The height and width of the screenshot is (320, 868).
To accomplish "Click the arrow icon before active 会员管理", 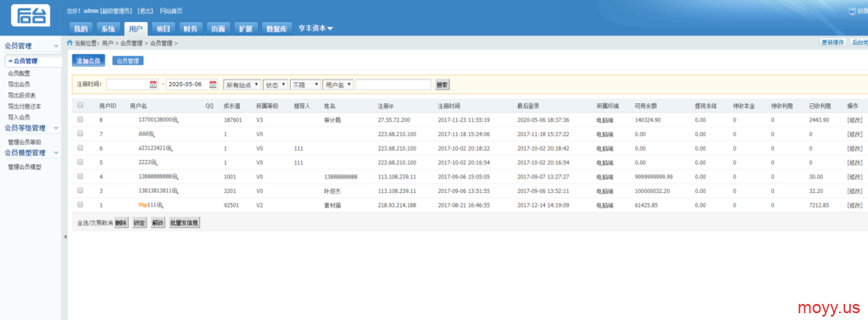I will [10, 61].
